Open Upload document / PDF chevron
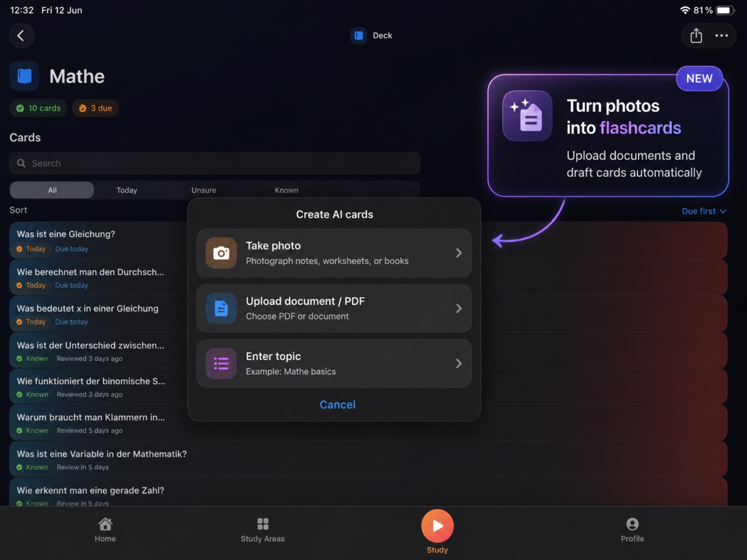Screen dimensions: 747x560 tap(459, 308)
